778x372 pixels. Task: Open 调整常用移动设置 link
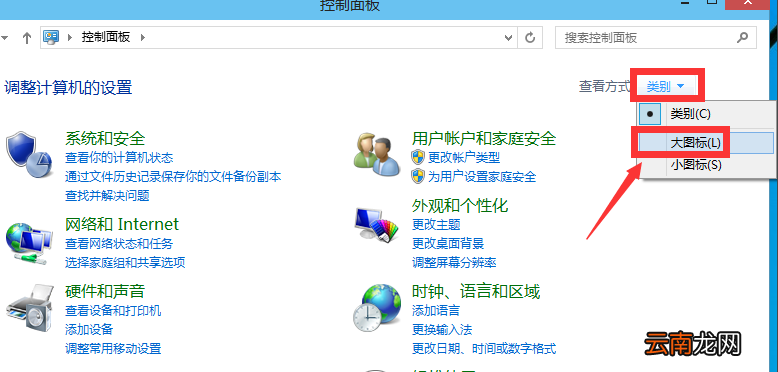point(113,349)
